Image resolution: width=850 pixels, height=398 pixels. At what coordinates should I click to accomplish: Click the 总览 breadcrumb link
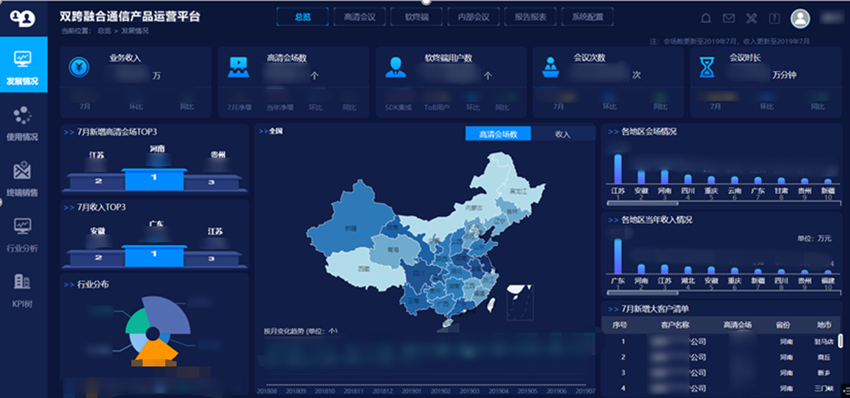point(104,31)
